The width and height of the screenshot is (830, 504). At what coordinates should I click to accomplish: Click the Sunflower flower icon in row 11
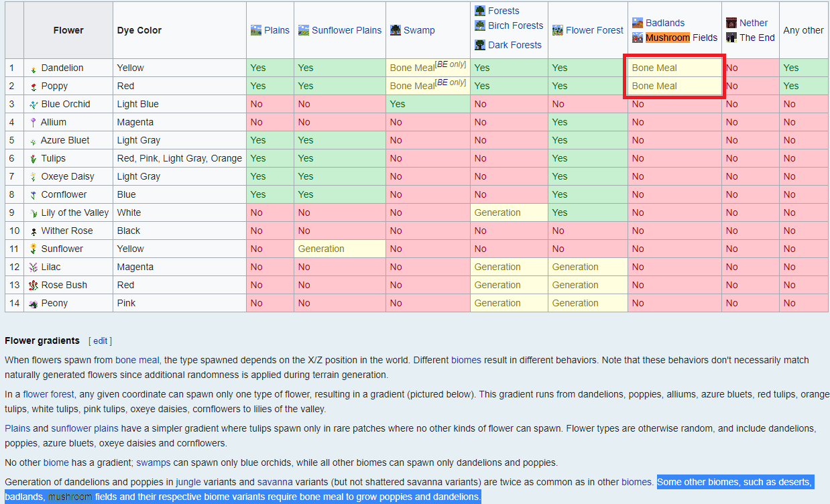pyautogui.click(x=34, y=249)
